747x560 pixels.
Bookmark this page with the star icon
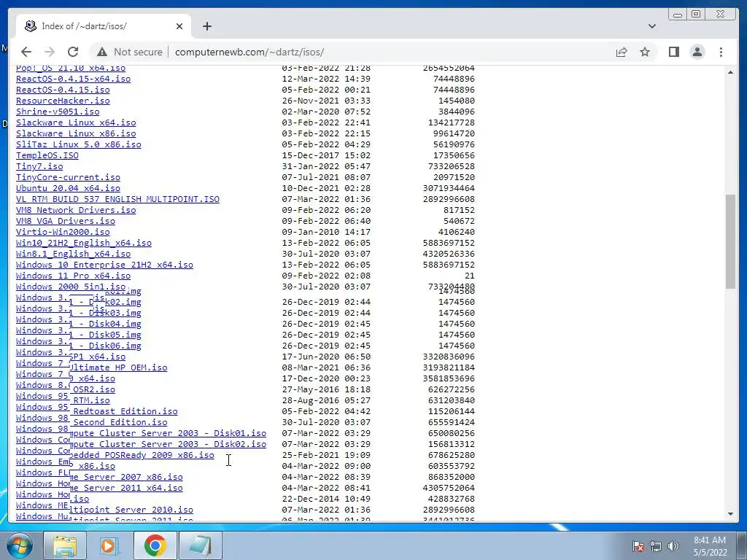(645, 52)
